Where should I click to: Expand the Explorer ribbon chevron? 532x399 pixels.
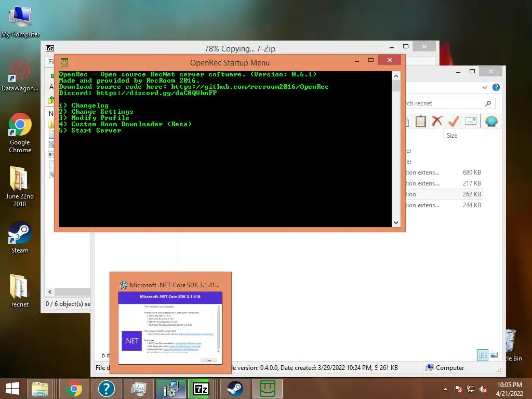pyautogui.click(x=485, y=87)
